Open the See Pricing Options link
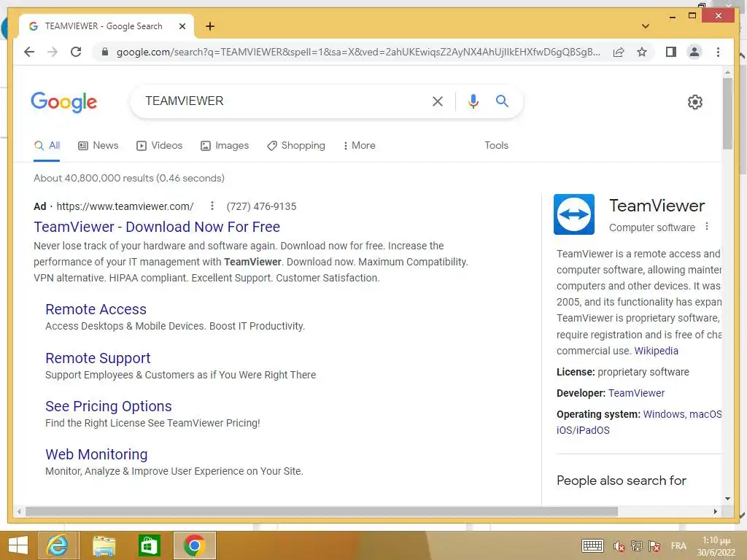 [108, 406]
